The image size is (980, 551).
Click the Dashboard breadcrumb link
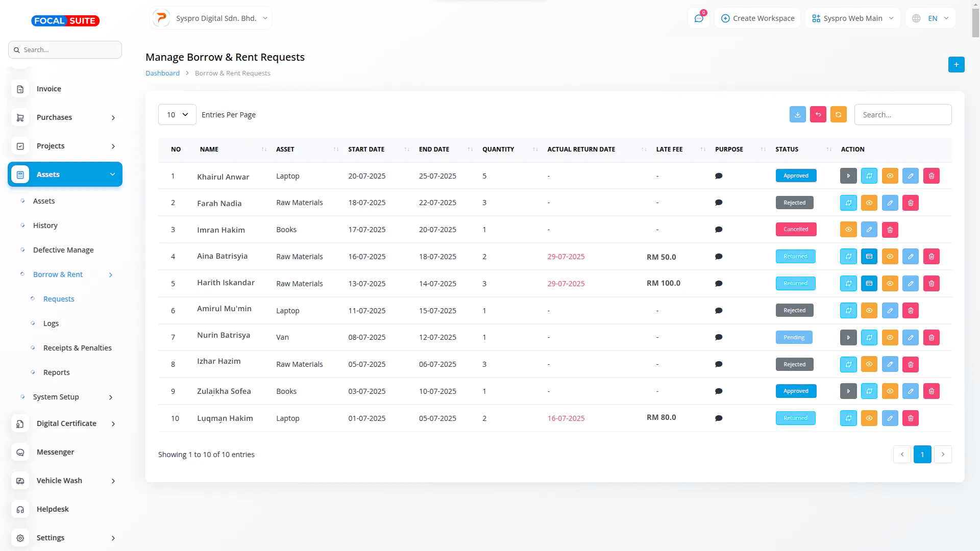pyautogui.click(x=162, y=73)
